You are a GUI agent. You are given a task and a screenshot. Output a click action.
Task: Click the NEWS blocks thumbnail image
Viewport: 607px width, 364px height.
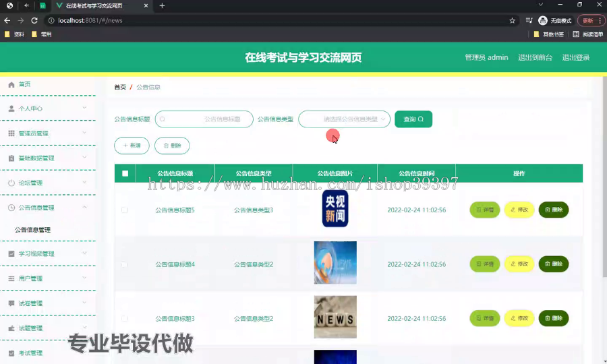[335, 317]
